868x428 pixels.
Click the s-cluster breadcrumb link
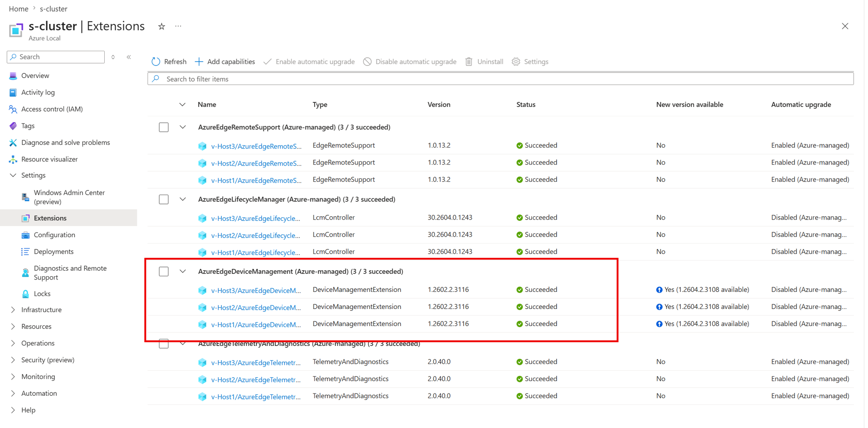(54, 9)
